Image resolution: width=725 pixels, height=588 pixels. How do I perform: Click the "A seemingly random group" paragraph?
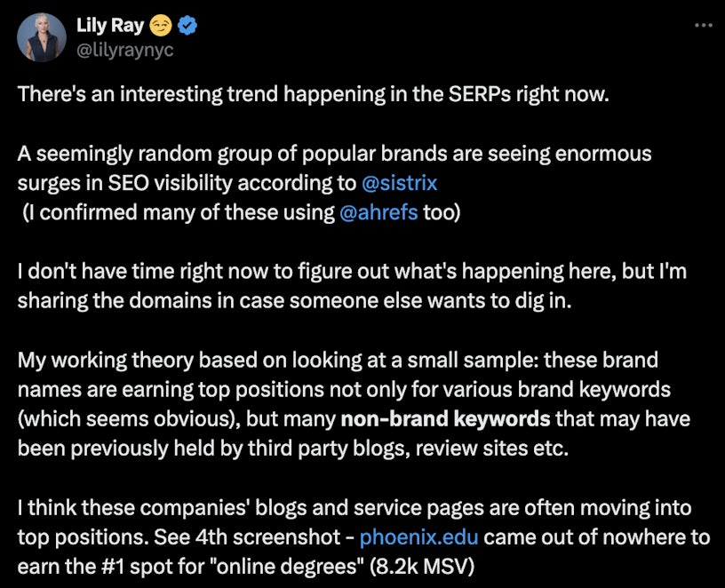coord(334,154)
